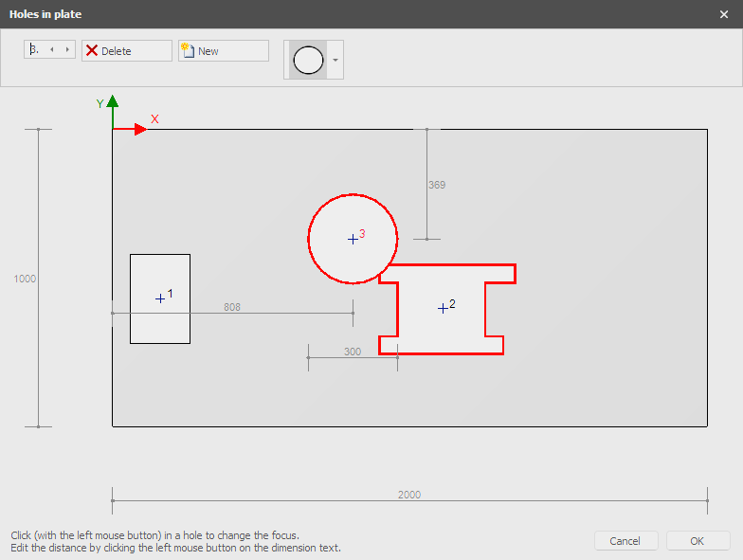
Task: Create a new hole with New
Action: click(x=224, y=51)
